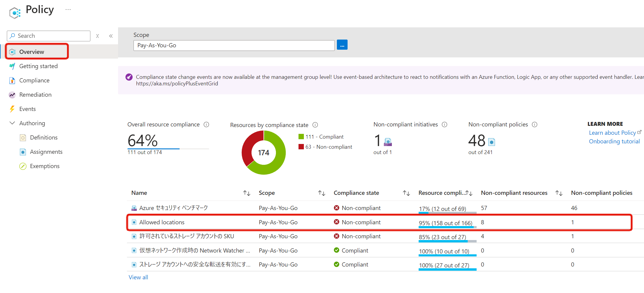Sort table by Scope column arrows
This screenshot has width=644, height=293.
point(322,193)
